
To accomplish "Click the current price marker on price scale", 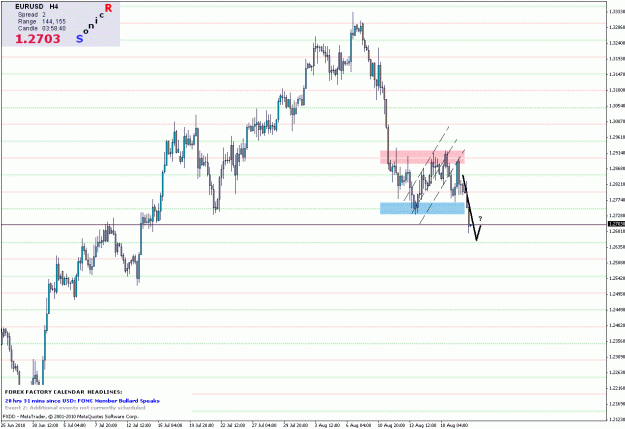I will click(616, 224).
